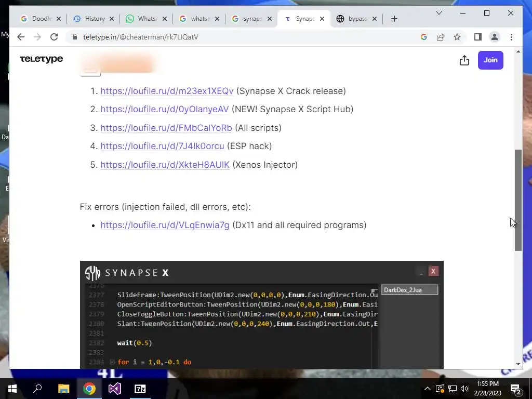Viewport: 532px width, 399px height.
Task: Close the WhatsApp tab
Action: (x=165, y=19)
